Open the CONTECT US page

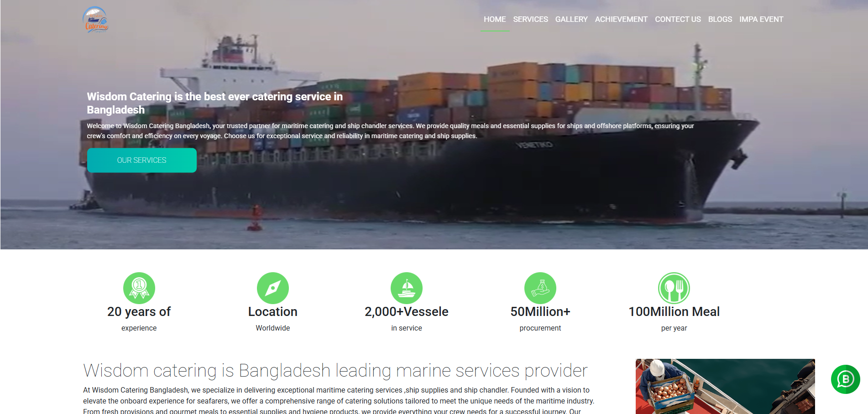click(x=678, y=19)
